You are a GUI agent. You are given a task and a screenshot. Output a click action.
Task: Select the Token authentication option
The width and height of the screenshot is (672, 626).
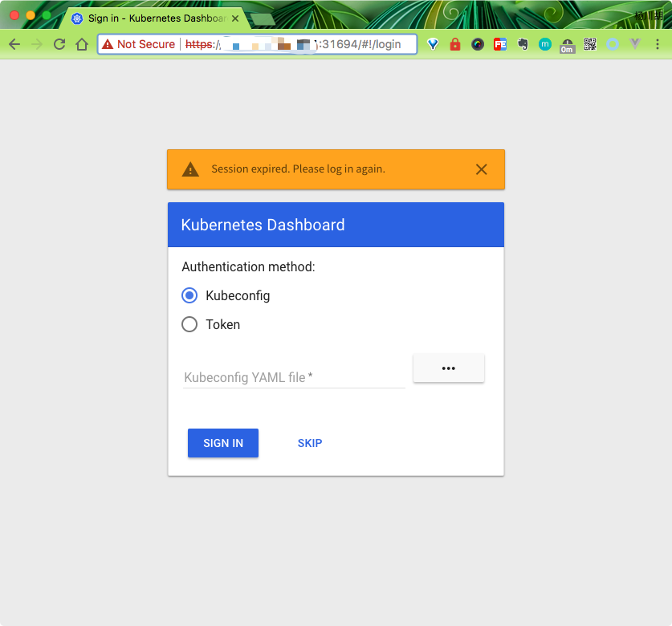(189, 324)
